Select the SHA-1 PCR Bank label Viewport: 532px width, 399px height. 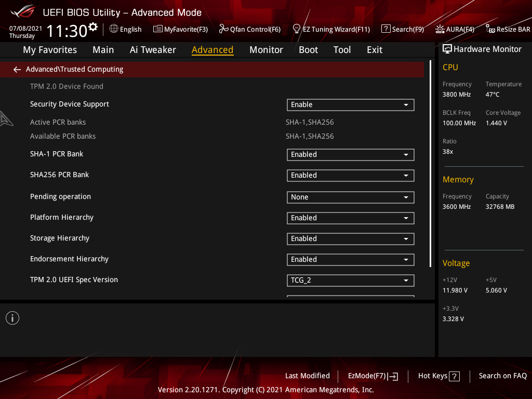[56, 154]
